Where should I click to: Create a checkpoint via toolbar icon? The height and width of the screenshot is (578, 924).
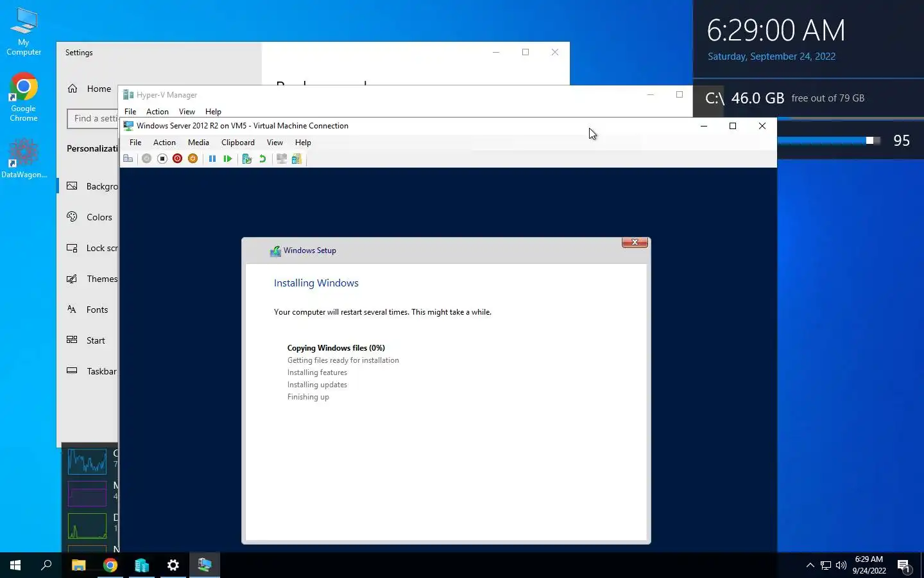pos(247,159)
